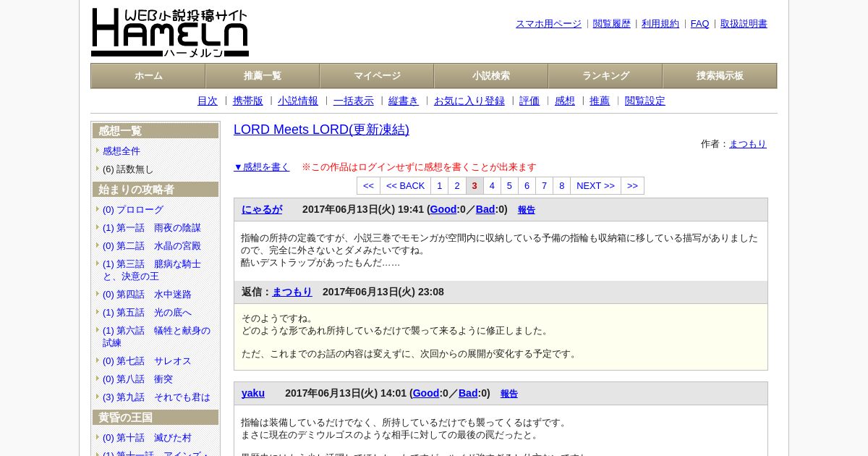Open 第一話 雨夜の陰謀 in sidebar
Viewport: 868px width, 456px height.
152,228
